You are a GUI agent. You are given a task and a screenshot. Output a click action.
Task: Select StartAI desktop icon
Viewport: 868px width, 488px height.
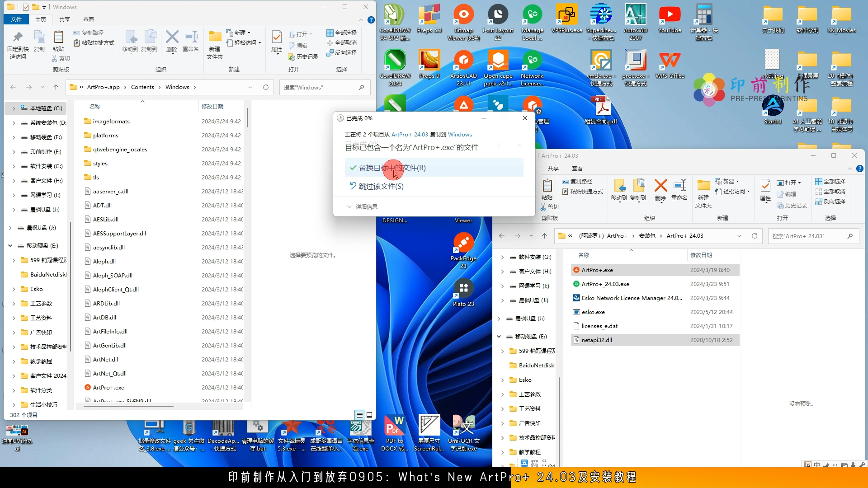(x=773, y=110)
